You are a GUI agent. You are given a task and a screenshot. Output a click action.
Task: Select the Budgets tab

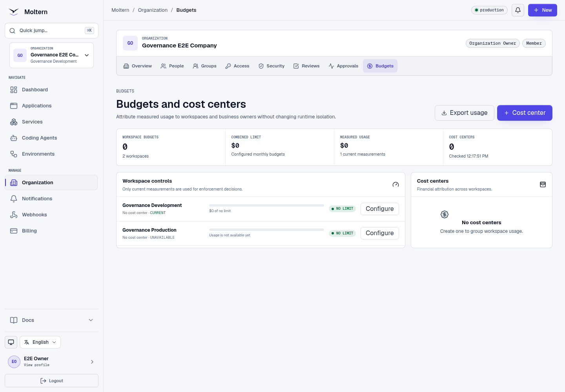pos(380,66)
